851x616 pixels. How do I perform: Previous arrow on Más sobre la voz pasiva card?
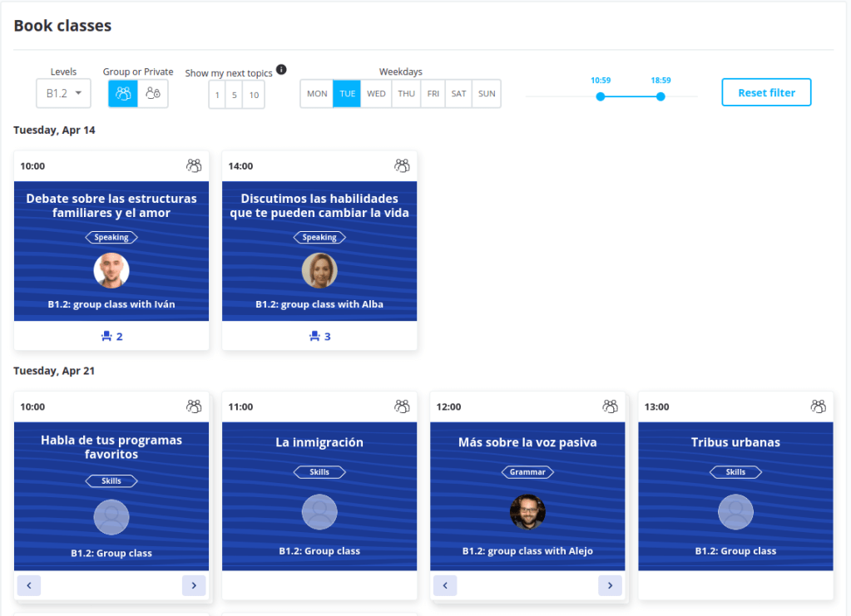445,585
